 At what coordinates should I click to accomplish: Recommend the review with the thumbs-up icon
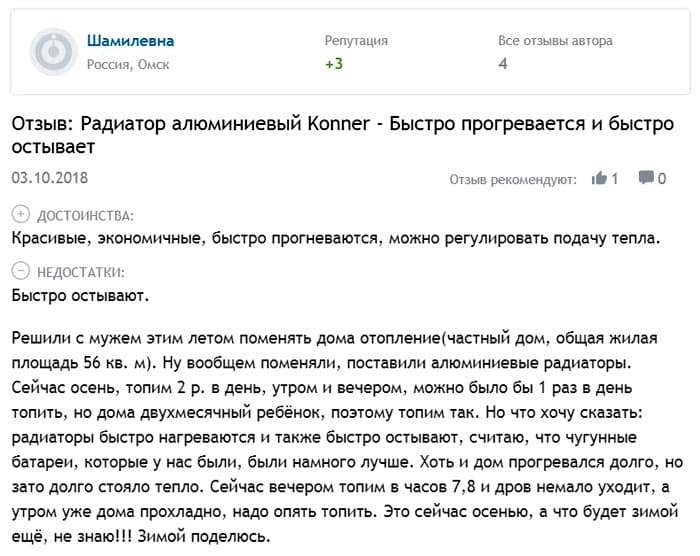click(x=600, y=178)
